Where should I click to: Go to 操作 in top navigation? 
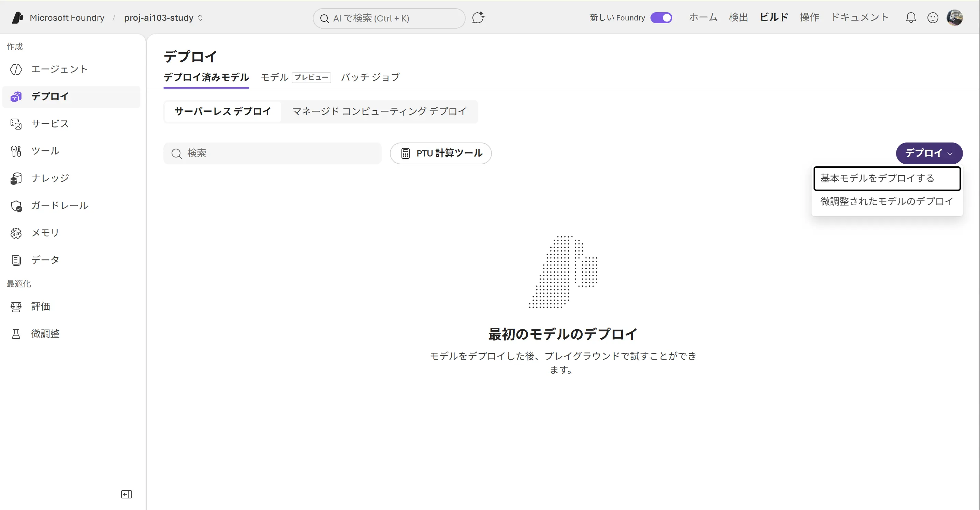click(809, 17)
